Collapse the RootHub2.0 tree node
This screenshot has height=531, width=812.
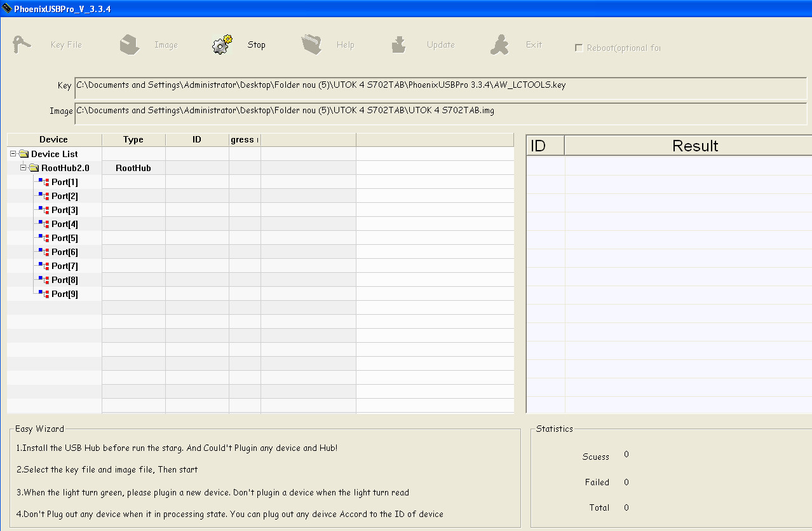tap(24, 168)
